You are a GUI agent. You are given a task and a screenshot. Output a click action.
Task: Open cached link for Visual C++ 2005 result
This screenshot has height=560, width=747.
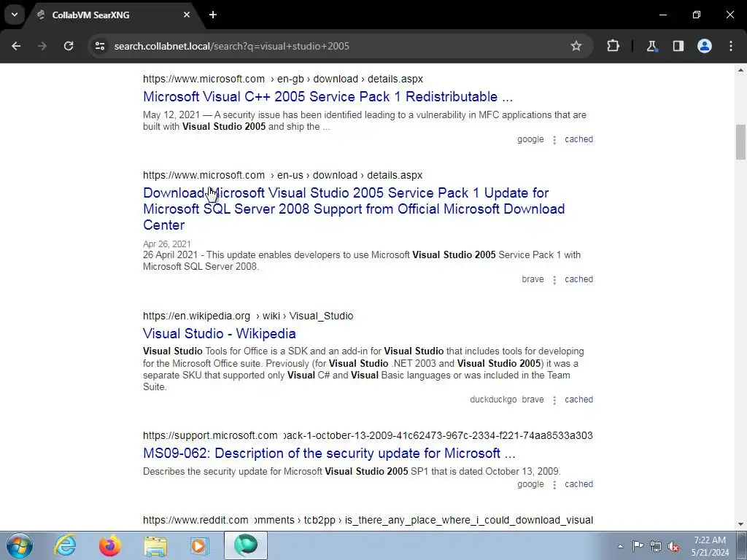(578, 139)
